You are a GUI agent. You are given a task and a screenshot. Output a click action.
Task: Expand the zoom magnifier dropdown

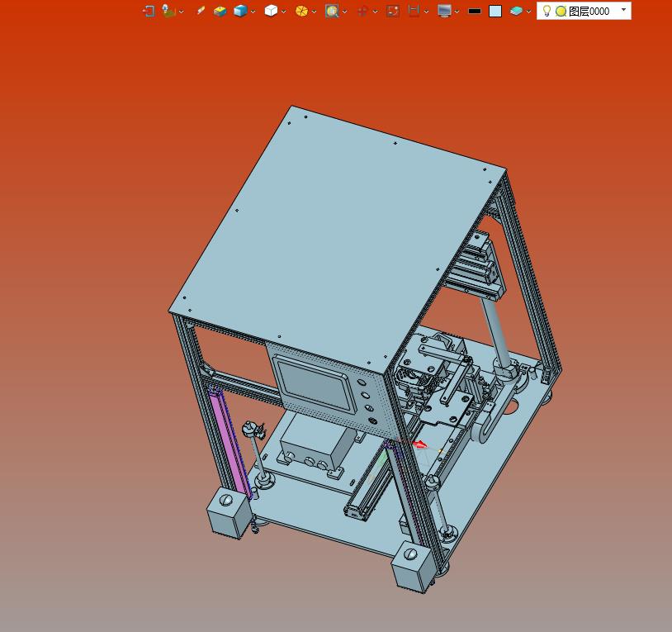[x=344, y=12]
